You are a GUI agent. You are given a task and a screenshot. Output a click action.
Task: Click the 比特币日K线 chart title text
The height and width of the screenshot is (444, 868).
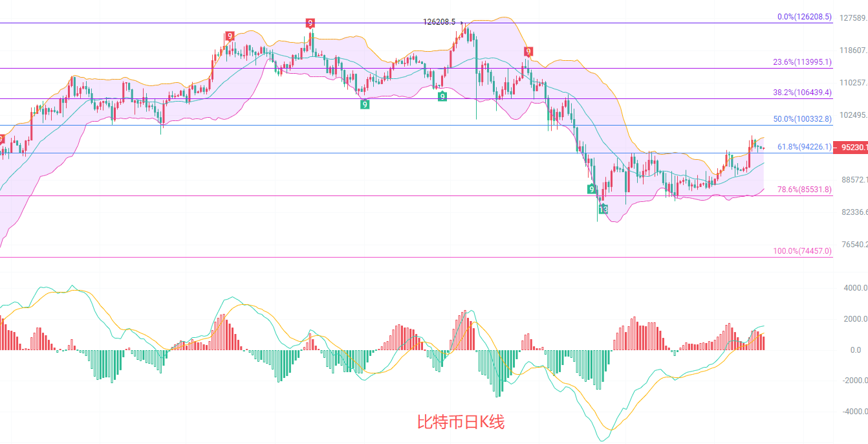tap(461, 423)
